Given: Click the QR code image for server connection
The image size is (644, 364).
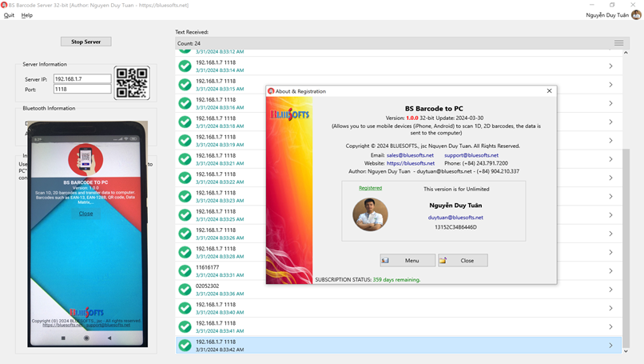Looking at the screenshot, I should point(132,83).
